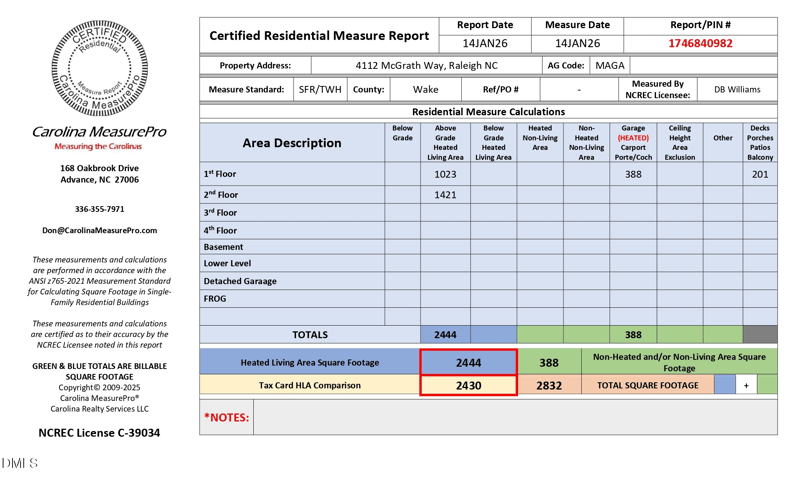
Task: Click the plus sign beside Total Square Footage
Action: tap(746, 385)
